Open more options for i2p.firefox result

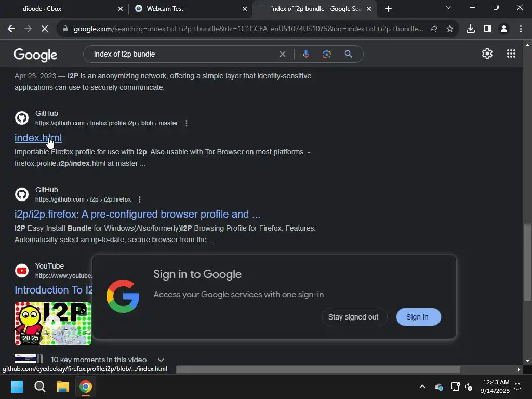(x=139, y=199)
